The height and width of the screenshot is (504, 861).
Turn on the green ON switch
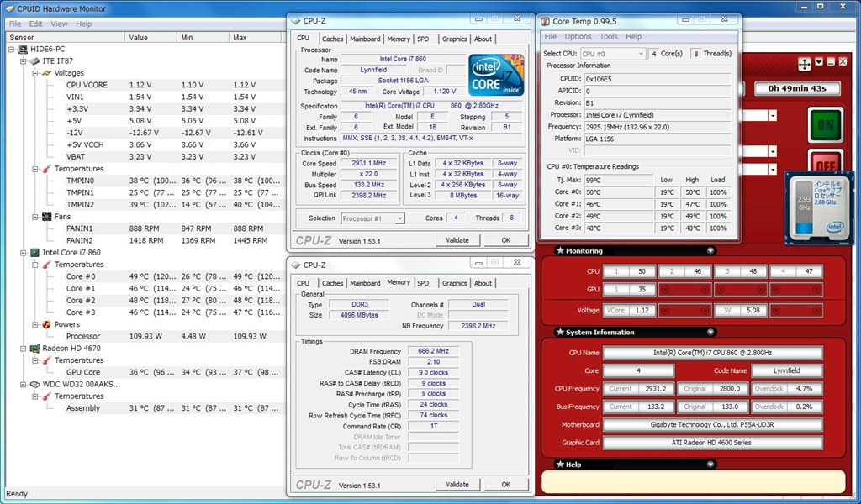click(x=826, y=125)
